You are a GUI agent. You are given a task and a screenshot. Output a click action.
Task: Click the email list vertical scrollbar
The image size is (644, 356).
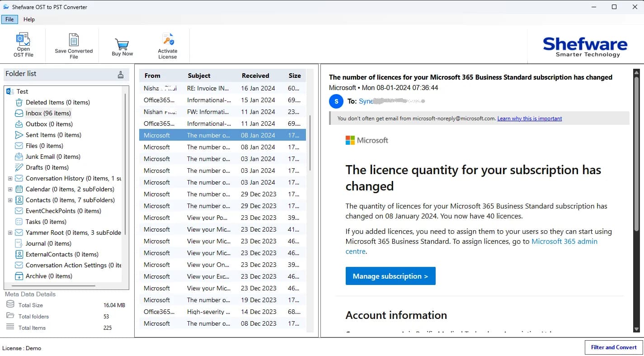coord(310,142)
